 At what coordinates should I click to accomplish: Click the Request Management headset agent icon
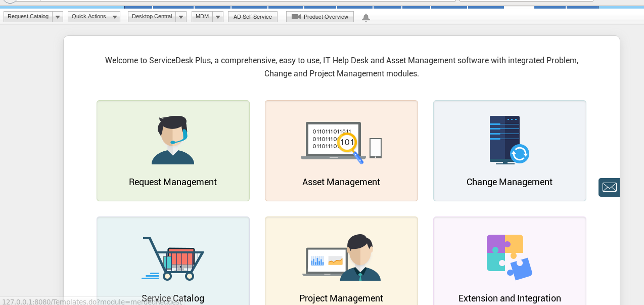173,140
